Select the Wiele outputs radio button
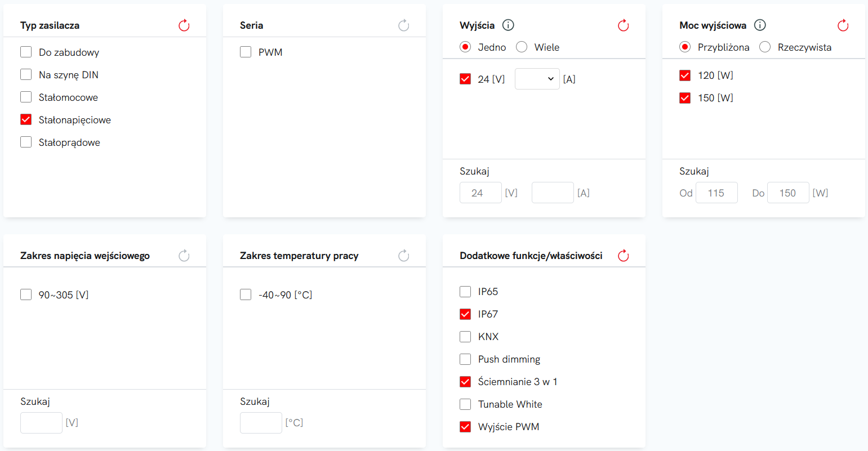The width and height of the screenshot is (868, 451). click(522, 47)
